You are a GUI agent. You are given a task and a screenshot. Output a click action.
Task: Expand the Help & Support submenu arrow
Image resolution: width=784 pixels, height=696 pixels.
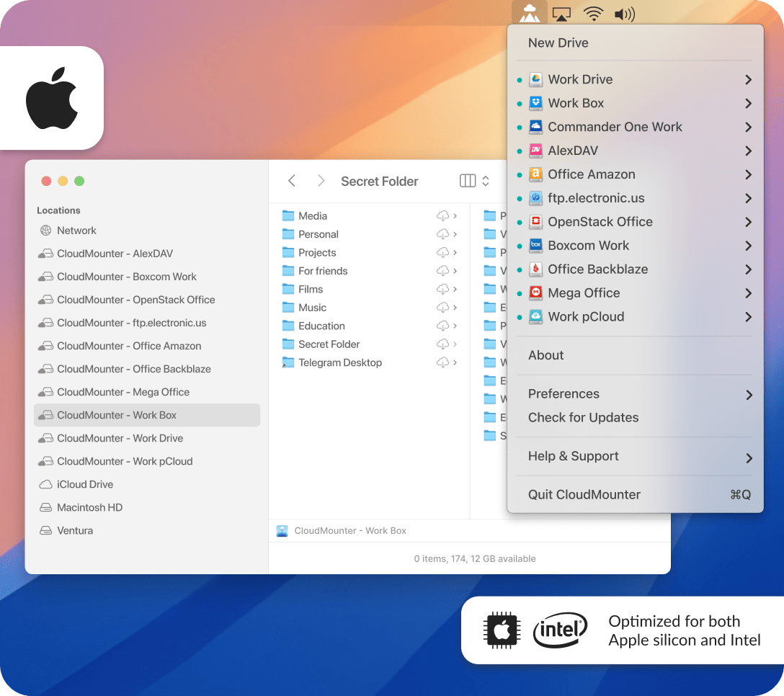(749, 458)
